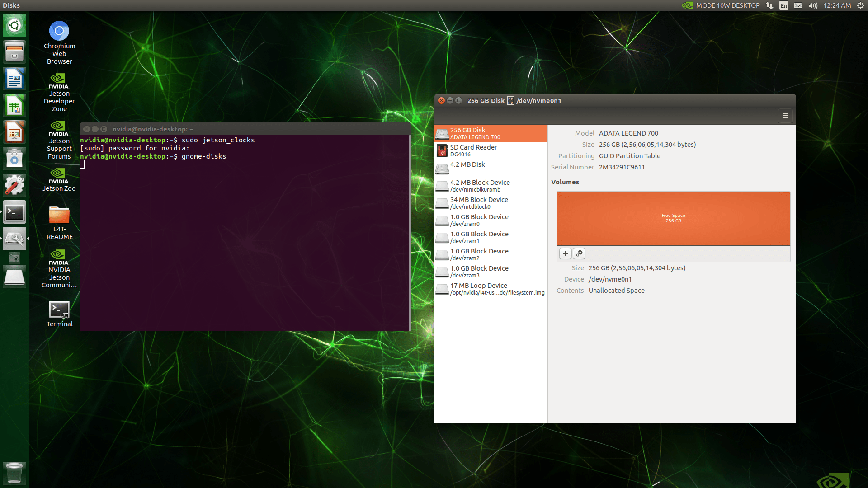
Task: Open the Terminal launcher in the dock
Action: click(x=14, y=212)
